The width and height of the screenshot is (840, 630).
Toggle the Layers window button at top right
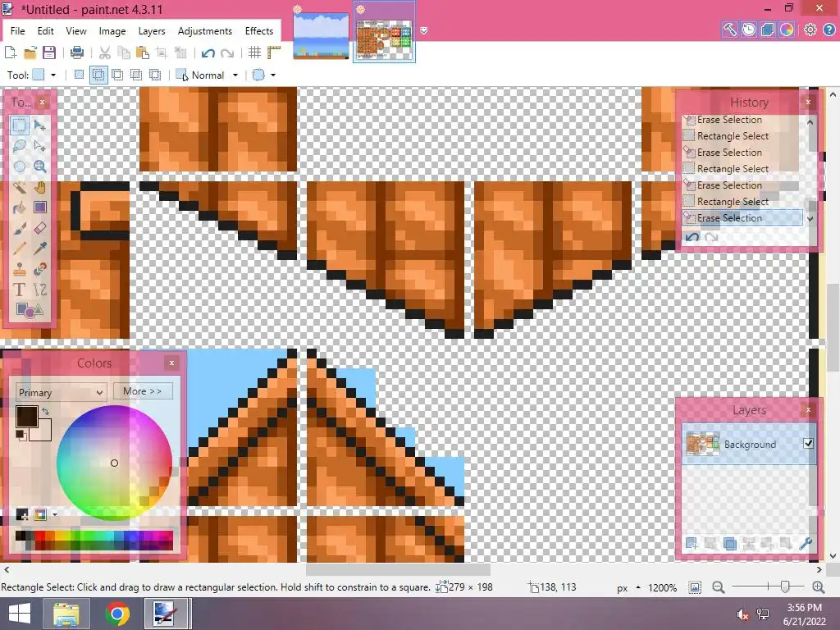[767, 30]
